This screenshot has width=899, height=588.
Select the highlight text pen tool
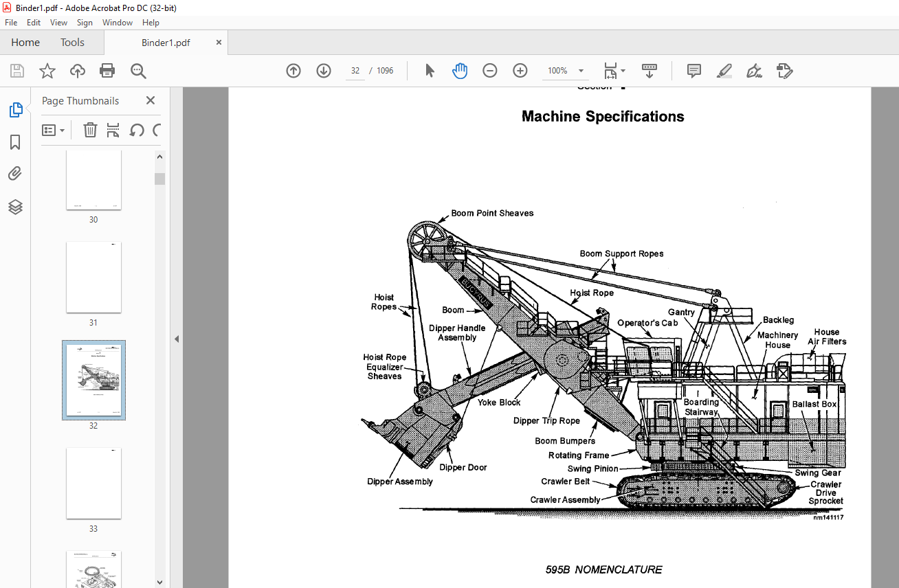click(724, 71)
